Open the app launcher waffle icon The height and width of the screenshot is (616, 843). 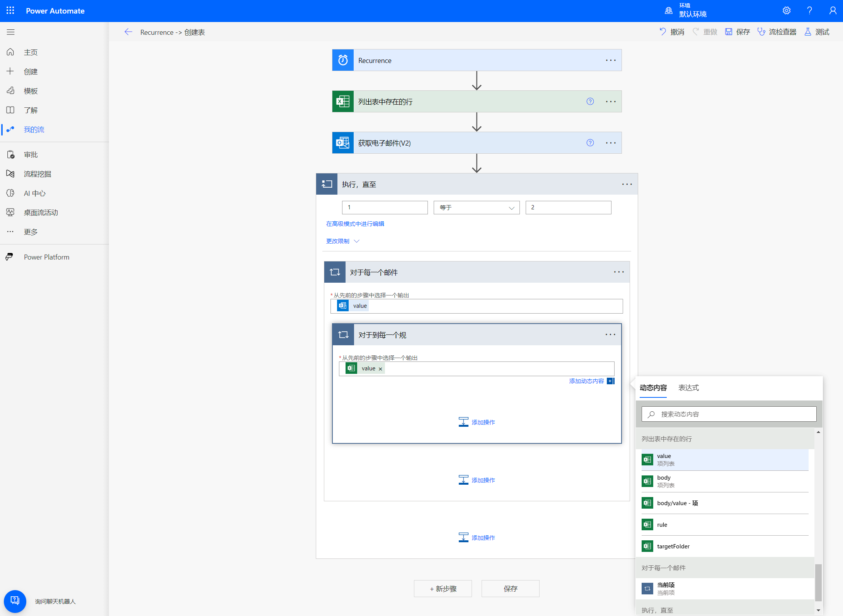(x=10, y=10)
